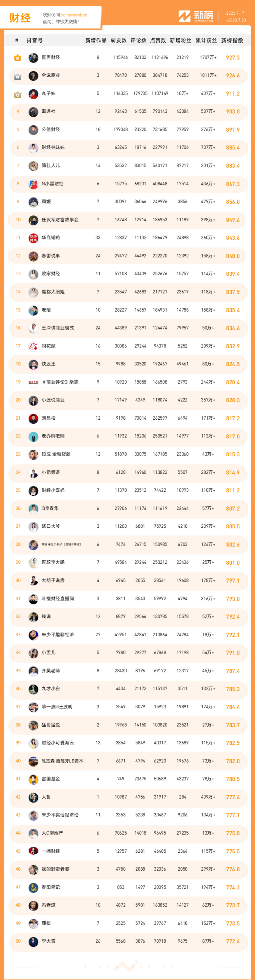The width and height of the screenshot is (255, 980).
Task: Click 华商韬略 red logo avatar
Action: coord(34,238)
